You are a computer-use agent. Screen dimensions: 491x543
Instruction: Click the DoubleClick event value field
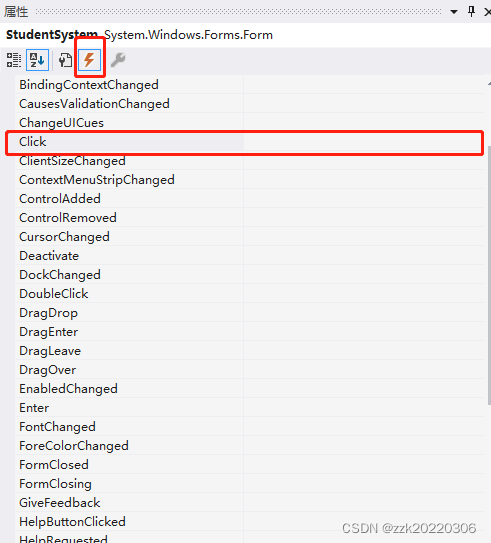pos(364,294)
